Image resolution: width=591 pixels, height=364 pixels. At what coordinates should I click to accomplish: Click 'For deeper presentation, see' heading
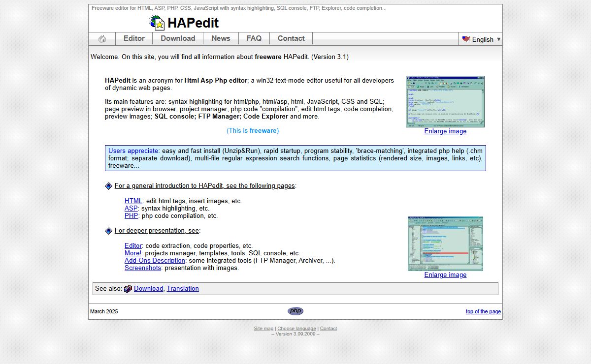[x=157, y=231]
